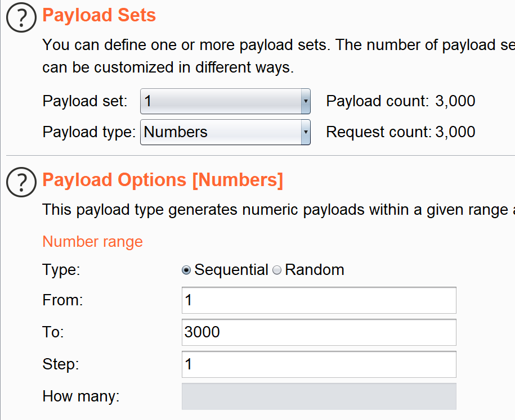
Task: Click the greyed-out How many field
Action: coord(319,396)
